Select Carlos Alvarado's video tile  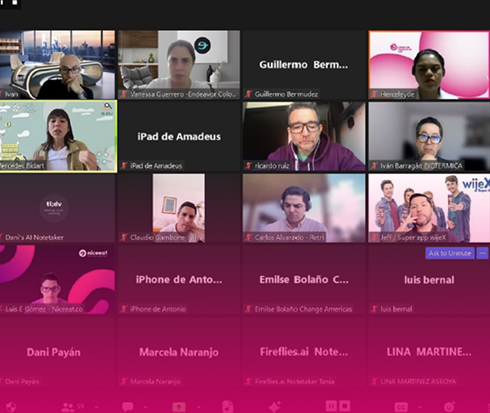304,208
